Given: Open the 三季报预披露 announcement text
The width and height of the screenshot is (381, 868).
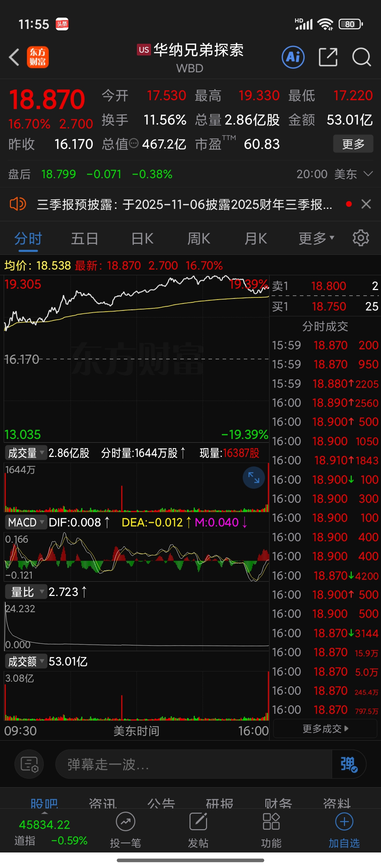Looking at the screenshot, I should tap(185, 204).
